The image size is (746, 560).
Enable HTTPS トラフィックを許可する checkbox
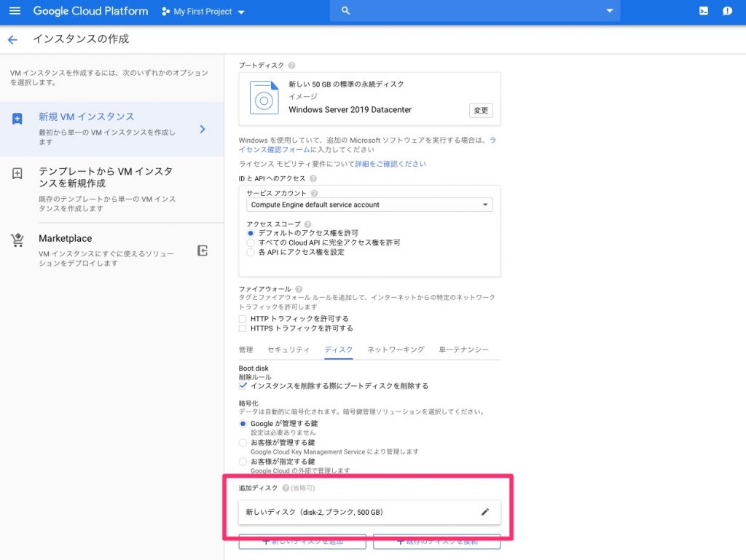pos(243,329)
